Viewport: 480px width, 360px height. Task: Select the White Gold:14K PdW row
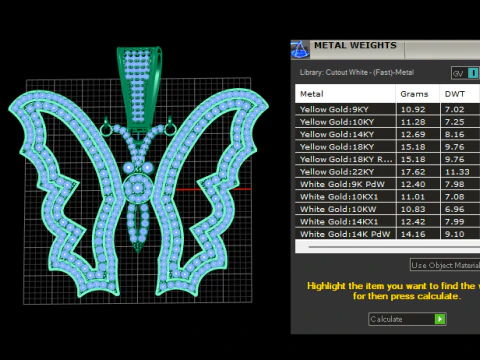pos(387,234)
